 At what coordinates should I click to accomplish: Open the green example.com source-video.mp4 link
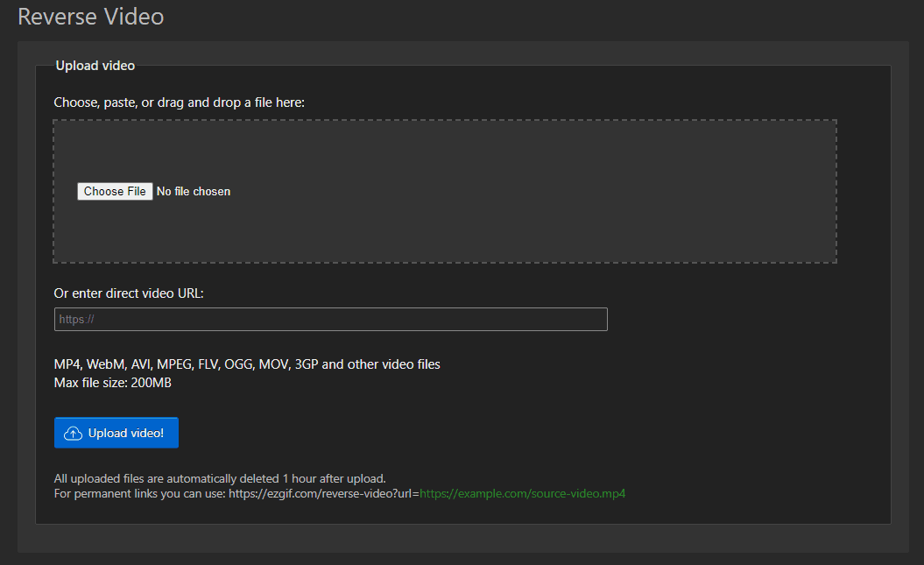(x=522, y=493)
